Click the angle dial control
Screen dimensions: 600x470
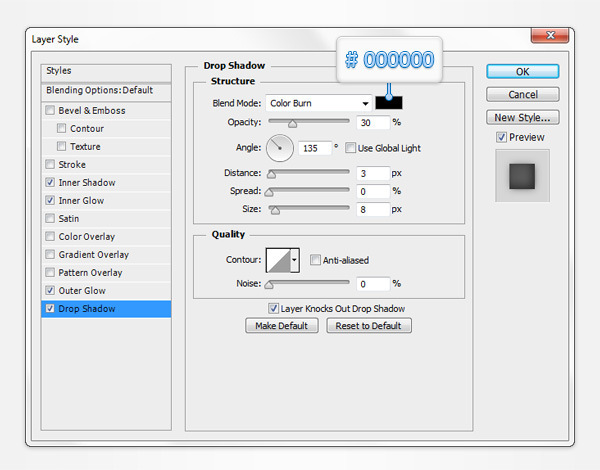pos(279,148)
